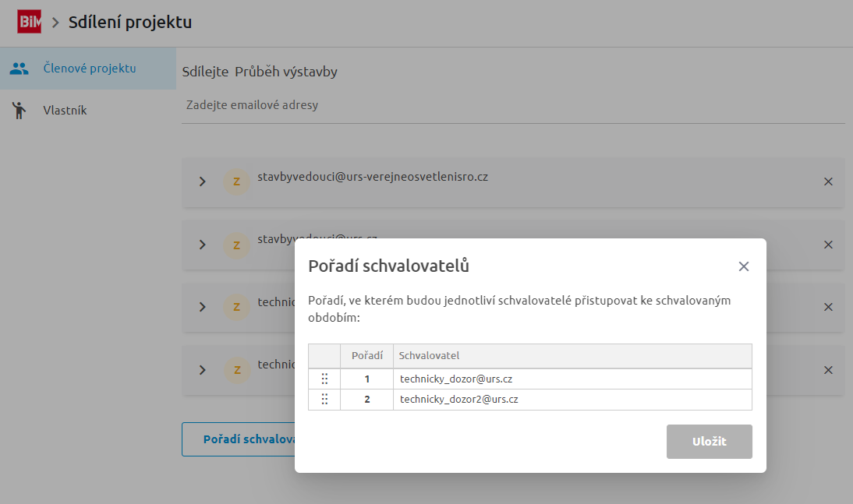Remove stavbyvedouci@urs-verejneosvetlenisro.cz member with X
The width and height of the screenshot is (853, 504).
coord(828,182)
